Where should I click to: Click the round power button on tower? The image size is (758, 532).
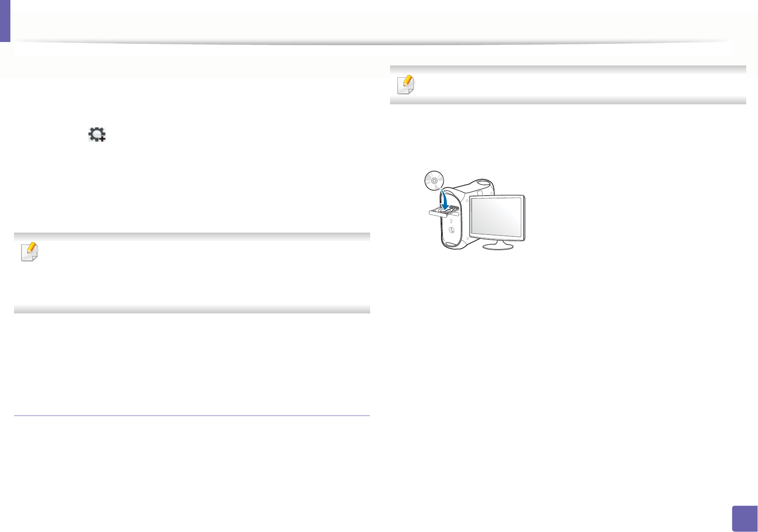point(451,230)
